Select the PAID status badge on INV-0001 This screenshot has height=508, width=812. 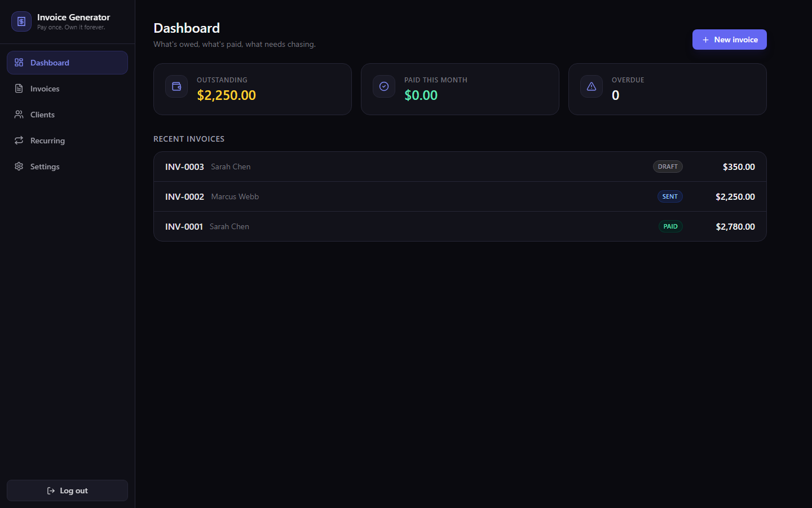(670, 226)
